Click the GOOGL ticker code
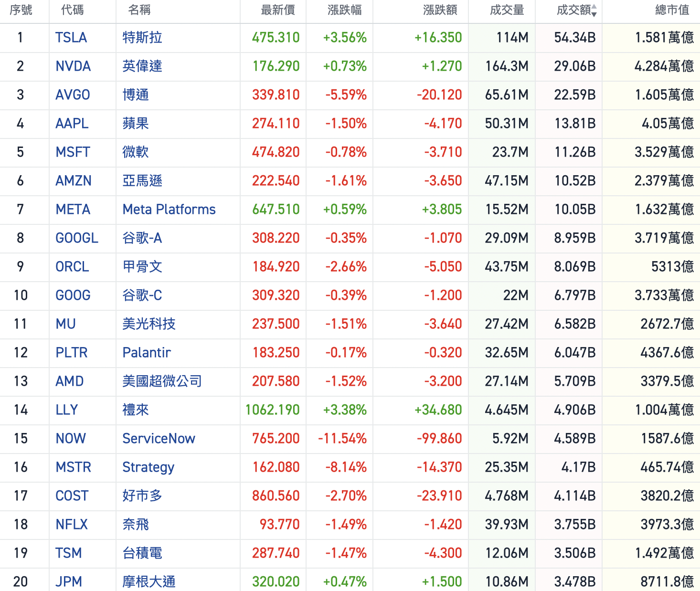 click(x=77, y=238)
